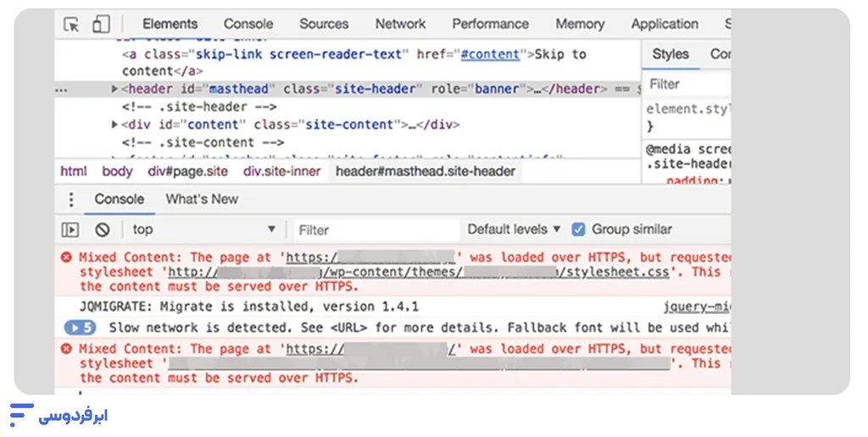Switch to the Sources tab
Image resolution: width=868 pixels, height=437 pixels.
coord(324,25)
